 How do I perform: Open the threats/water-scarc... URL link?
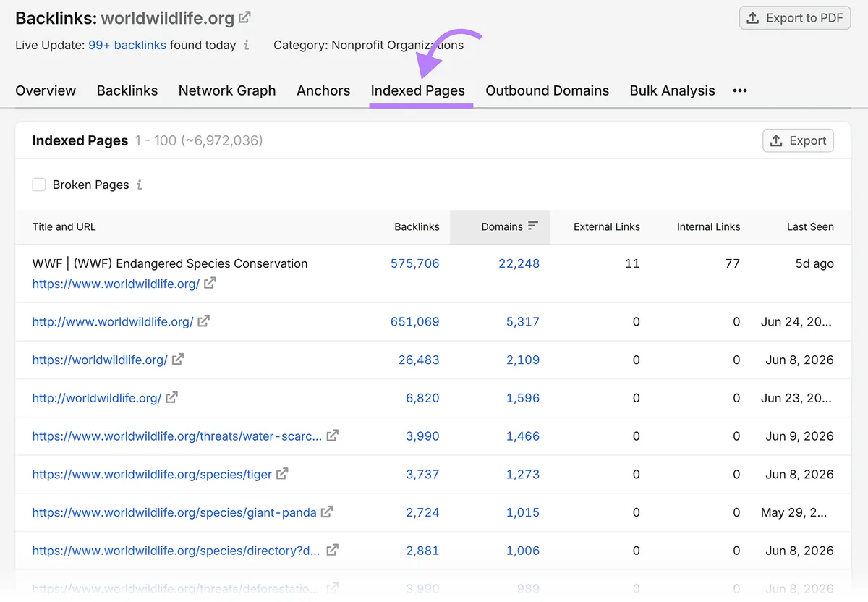click(177, 436)
